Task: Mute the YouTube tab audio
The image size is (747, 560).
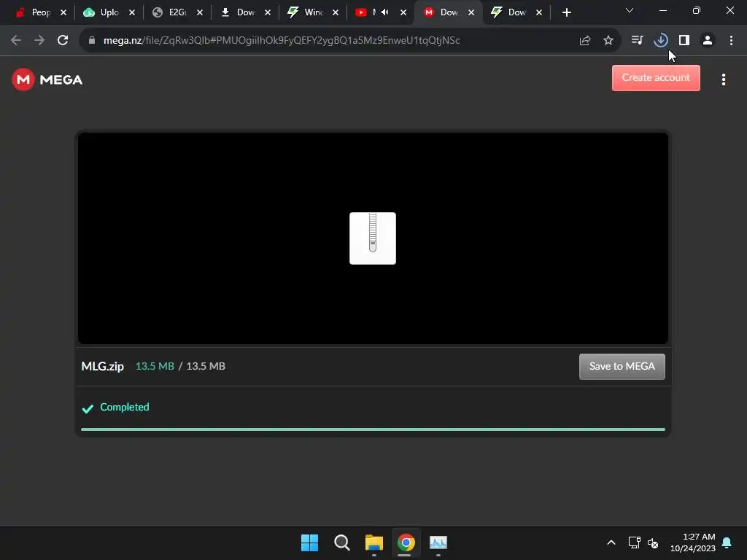Action: tap(385, 12)
